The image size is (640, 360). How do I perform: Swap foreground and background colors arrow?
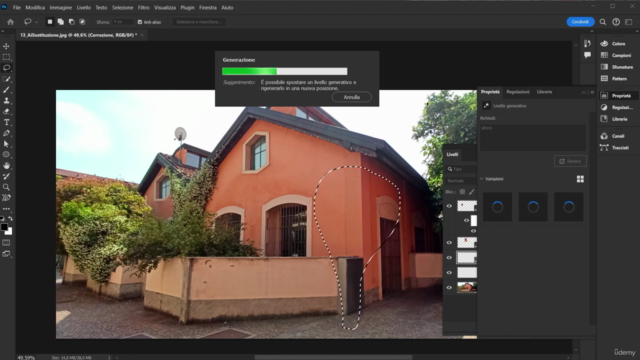point(11,219)
